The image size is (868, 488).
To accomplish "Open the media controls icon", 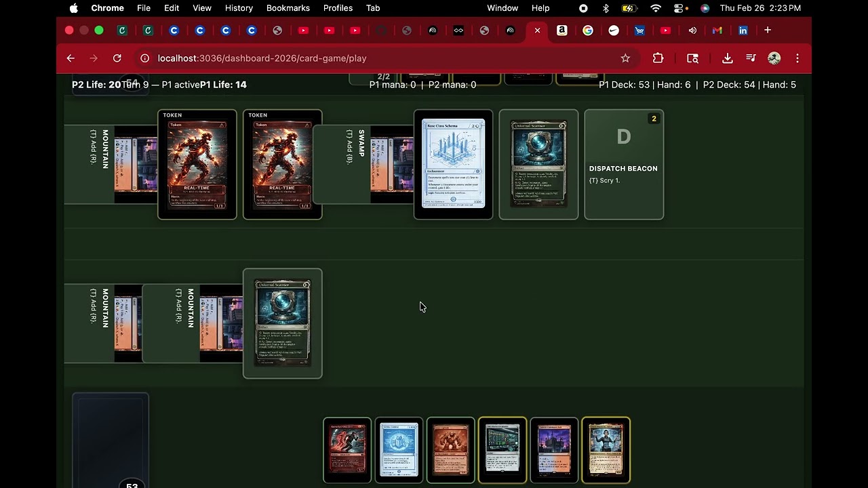I will [751, 58].
